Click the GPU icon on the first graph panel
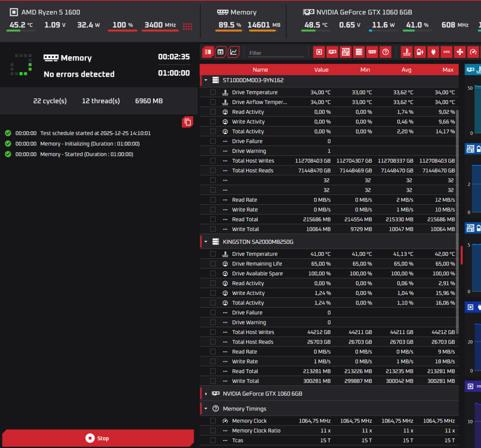The image size is (481, 448). pos(471,70)
